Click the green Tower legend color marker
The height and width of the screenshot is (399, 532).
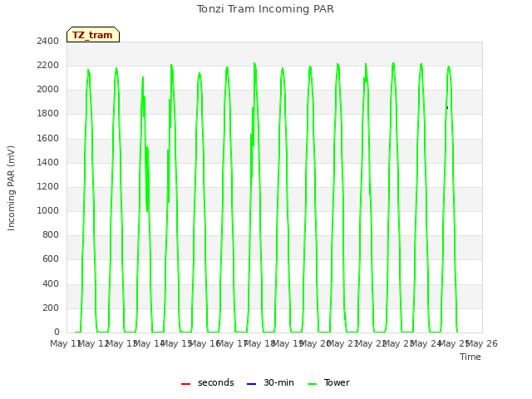click(x=312, y=384)
